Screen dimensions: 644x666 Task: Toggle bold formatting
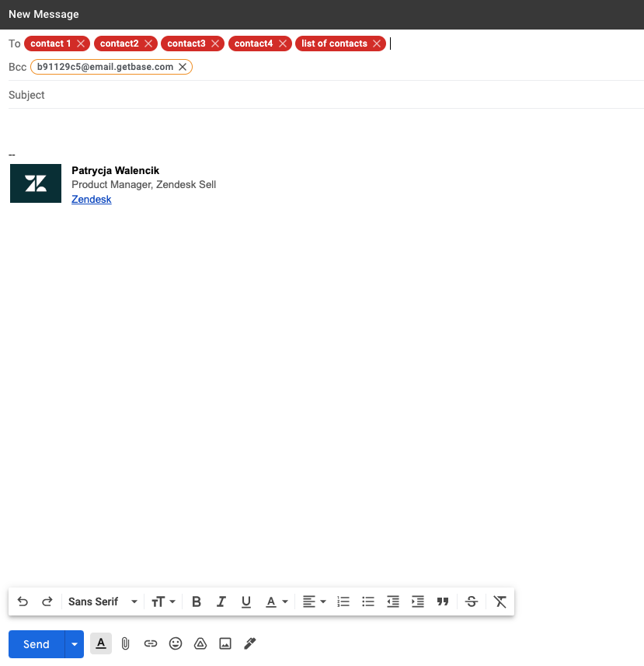tap(197, 601)
